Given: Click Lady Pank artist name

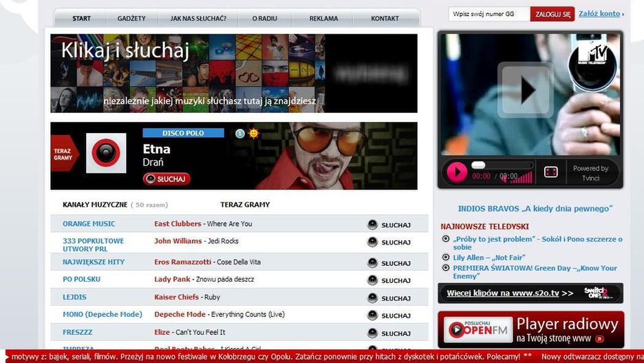Looking at the screenshot, I should (x=172, y=279).
